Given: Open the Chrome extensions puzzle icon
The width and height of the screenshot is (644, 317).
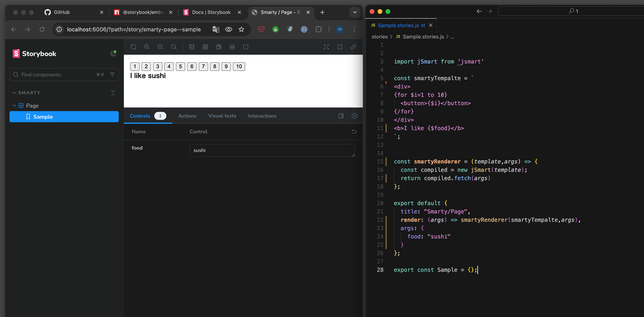Looking at the screenshot, I should (x=318, y=30).
